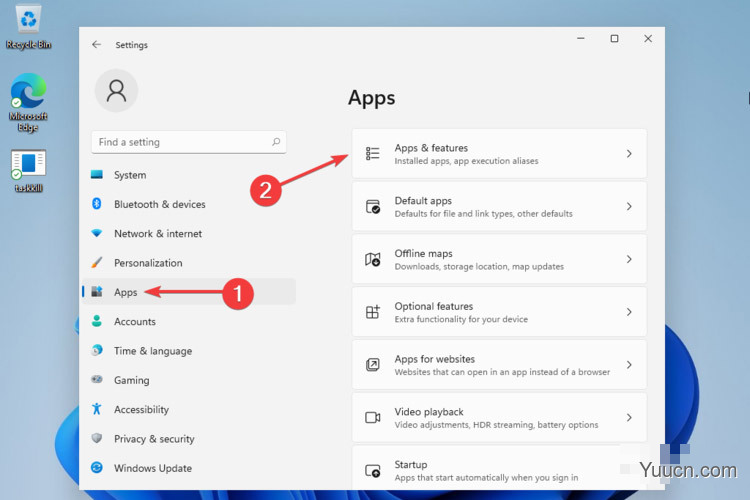Viewport: 750px width, 500px height.
Task: Click the Apps for websites icon
Action: 373,365
